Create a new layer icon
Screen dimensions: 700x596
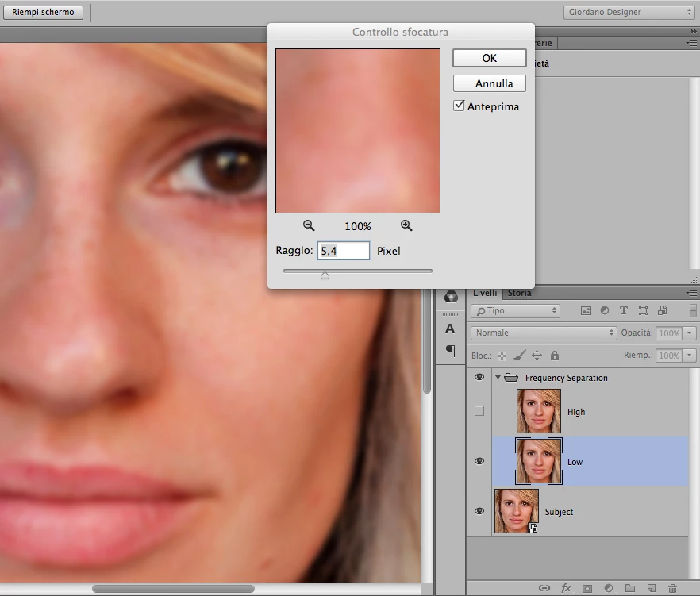click(x=652, y=588)
